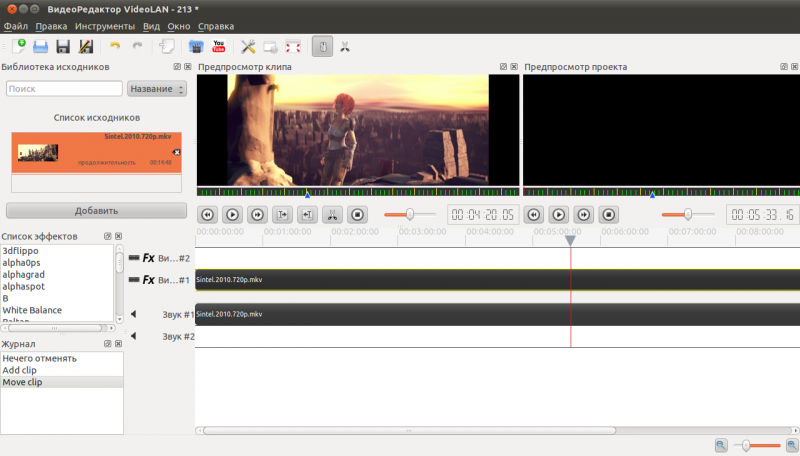This screenshot has width=800, height=456.
Task: Set the clip preview start marker
Action: tap(282, 215)
